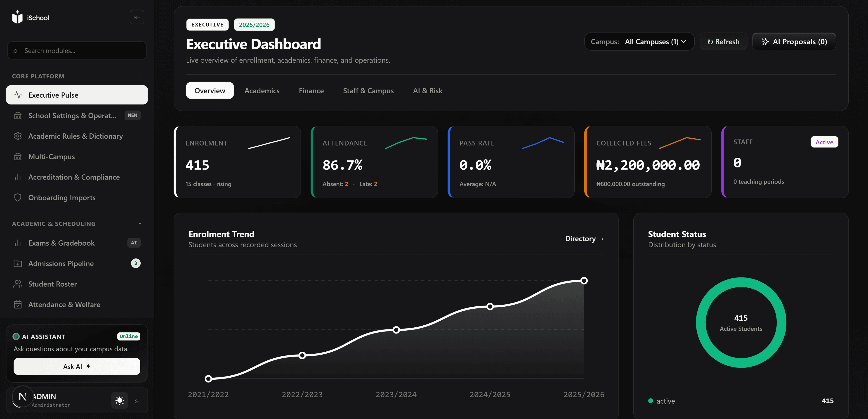Click the Attendance & Welfare calendar icon
This screenshot has width=868, height=419.
coord(18,304)
